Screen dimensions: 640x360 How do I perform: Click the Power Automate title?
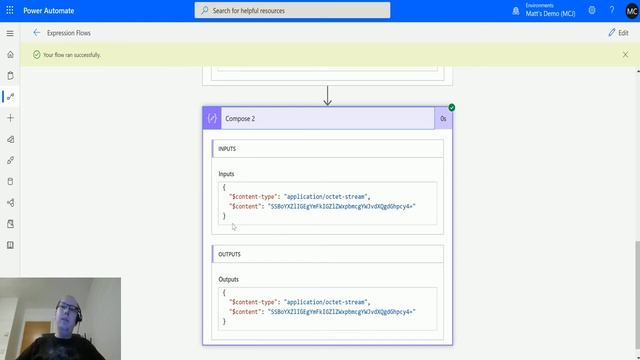(x=49, y=11)
